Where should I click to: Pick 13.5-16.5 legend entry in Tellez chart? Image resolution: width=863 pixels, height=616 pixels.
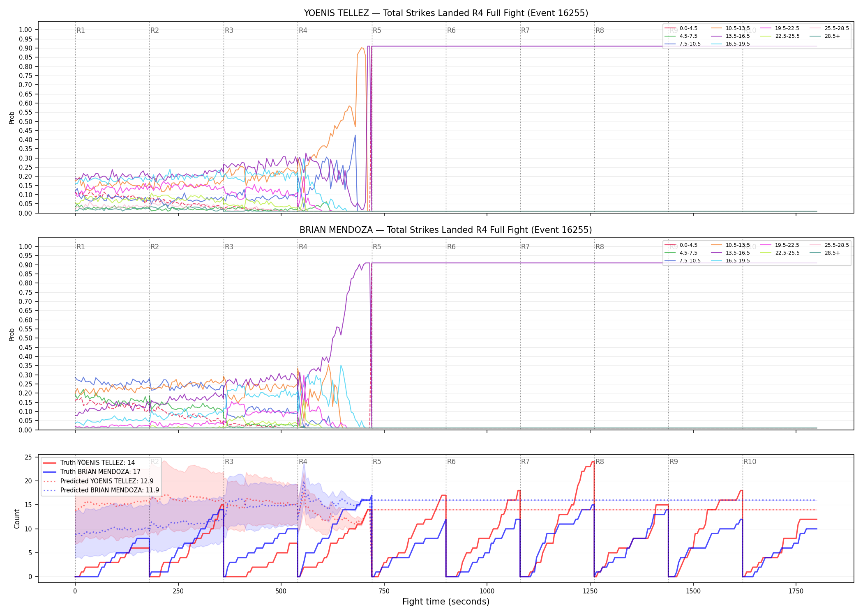[730, 36]
